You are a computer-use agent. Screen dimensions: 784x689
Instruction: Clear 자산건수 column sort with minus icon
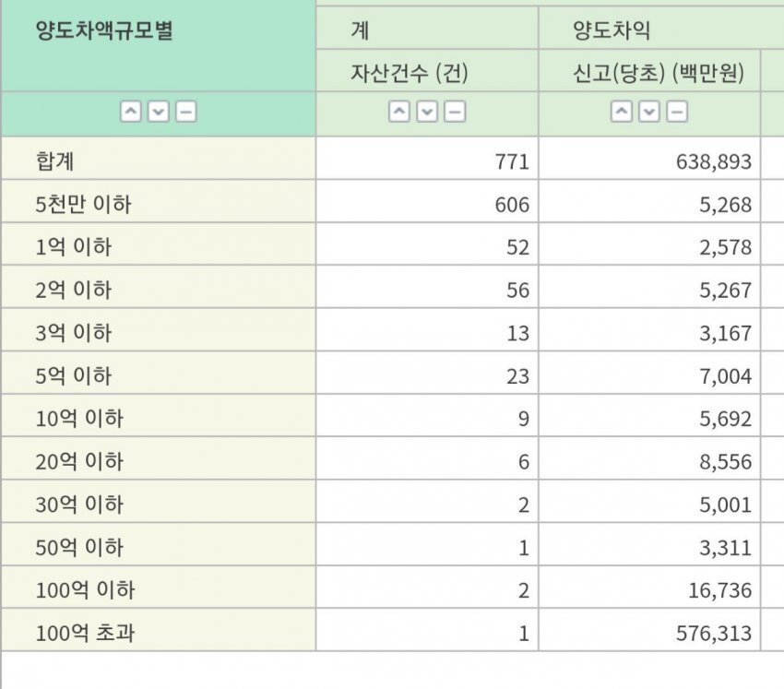[454, 113]
